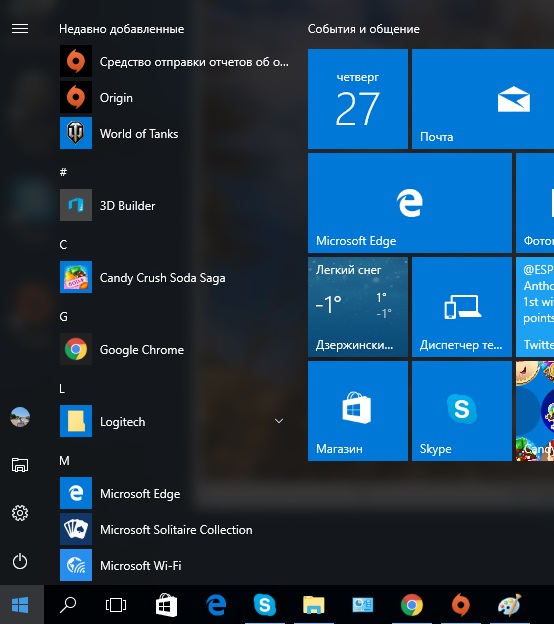Open the weather tile Легкий снег
The height and width of the screenshot is (624, 554).
click(x=358, y=307)
